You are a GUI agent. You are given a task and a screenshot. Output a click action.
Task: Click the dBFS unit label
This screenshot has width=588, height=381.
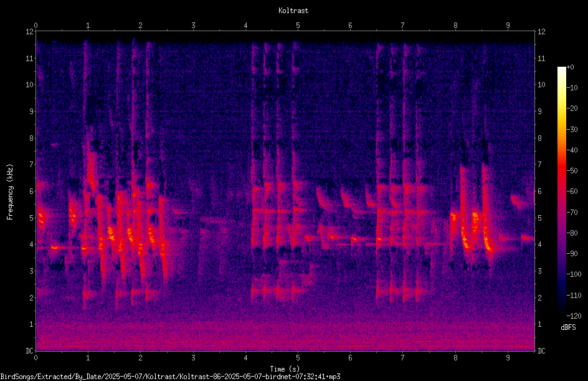point(568,327)
